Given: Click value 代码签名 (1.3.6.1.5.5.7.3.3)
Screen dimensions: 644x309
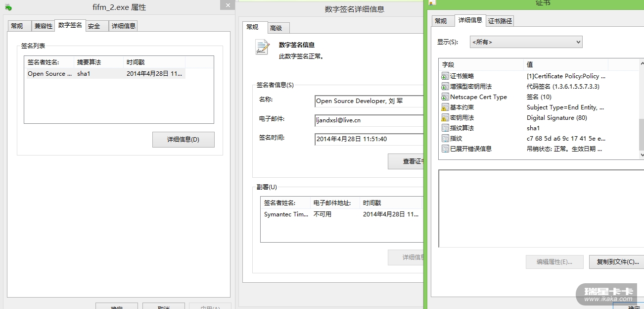Looking at the screenshot, I should (x=563, y=87).
